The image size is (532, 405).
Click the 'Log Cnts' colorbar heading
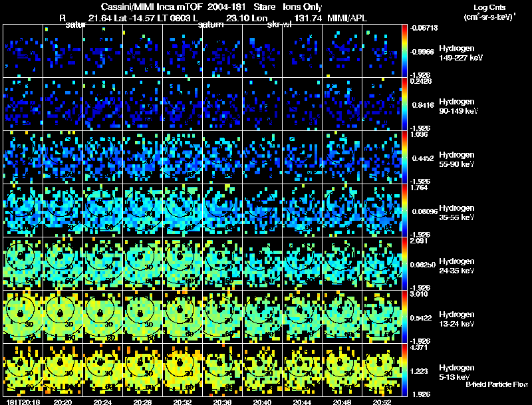489,7
